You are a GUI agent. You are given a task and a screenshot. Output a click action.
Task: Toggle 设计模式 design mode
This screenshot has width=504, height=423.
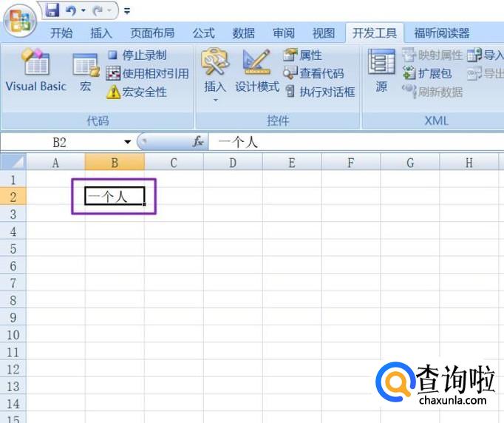coord(257,72)
